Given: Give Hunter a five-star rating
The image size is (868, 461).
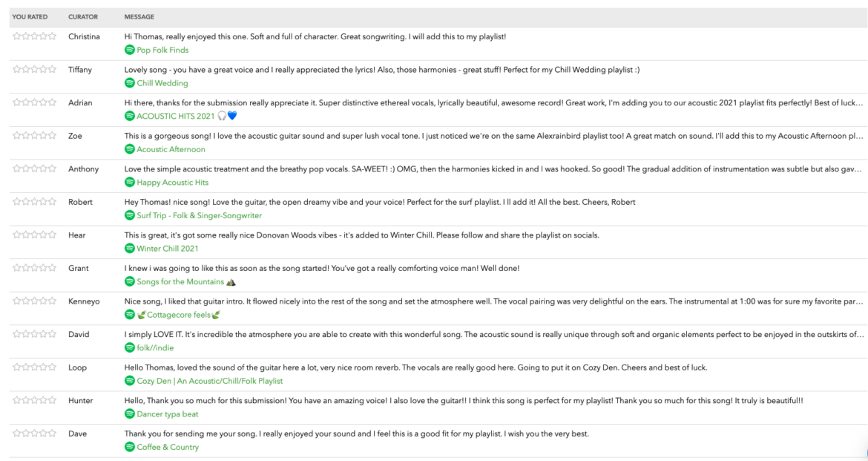Looking at the screenshot, I should (x=52, y=400).
